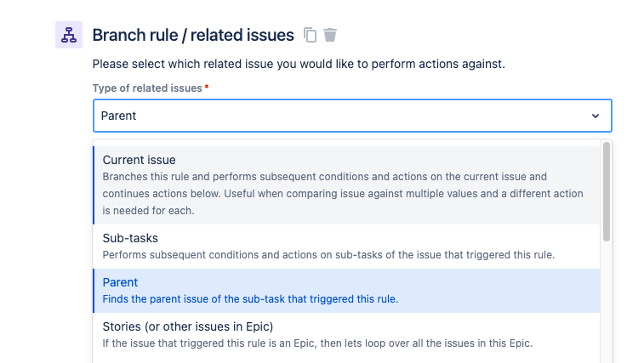Pick the highlighted Parent option
Screen dimensions: 644x363
click(346, 291)
